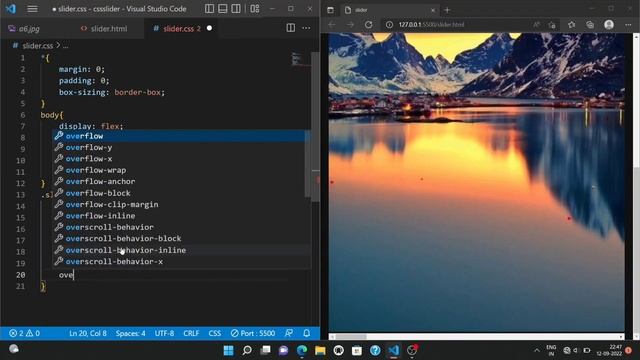Open browser Favorites icon

tap(571, 25)
